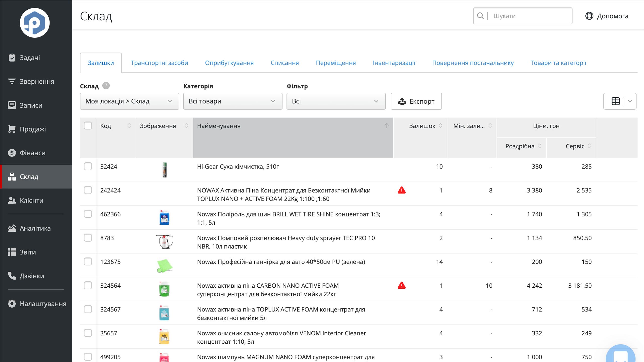
Task: Switch to Списання tab
Action: coord(285,63)
